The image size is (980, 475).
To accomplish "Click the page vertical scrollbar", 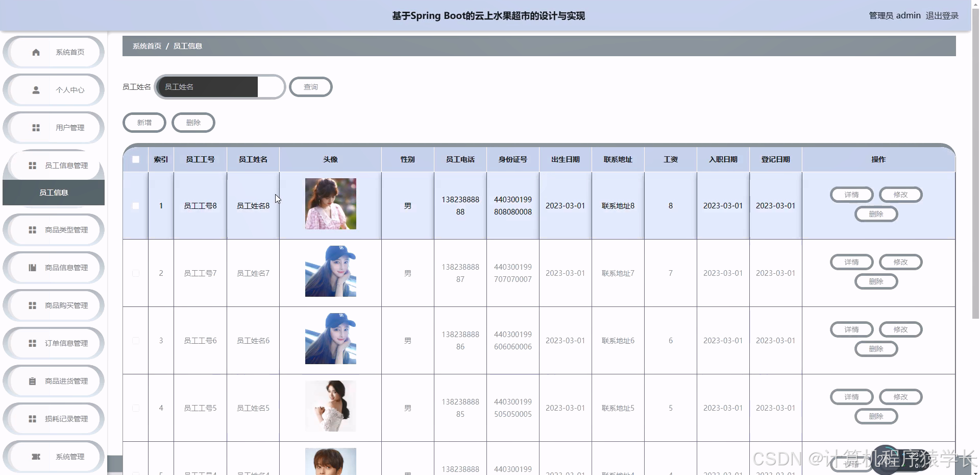I will (x=975, y=163).
